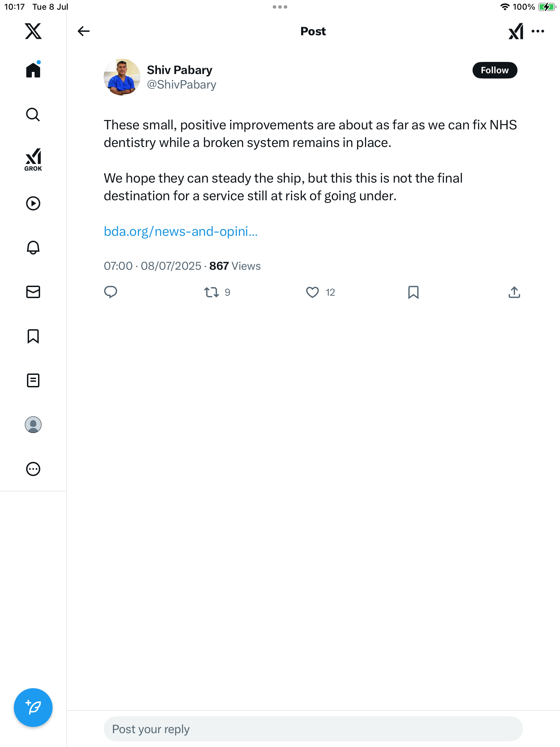Open Lists icon in sidebar
Viewport: 560px width, 747px height.
[x=33, y=380]
